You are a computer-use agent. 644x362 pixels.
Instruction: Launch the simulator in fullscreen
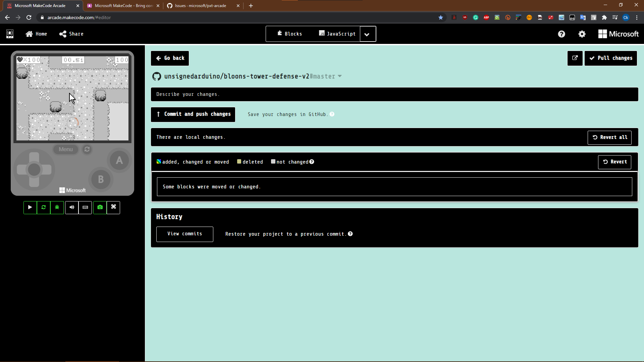pos(113,207)
